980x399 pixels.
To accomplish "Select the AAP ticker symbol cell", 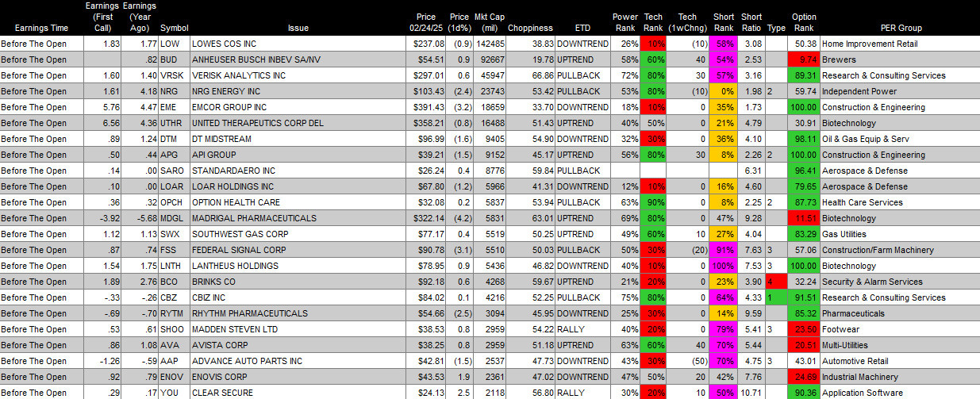I will [x=174, y=361].
